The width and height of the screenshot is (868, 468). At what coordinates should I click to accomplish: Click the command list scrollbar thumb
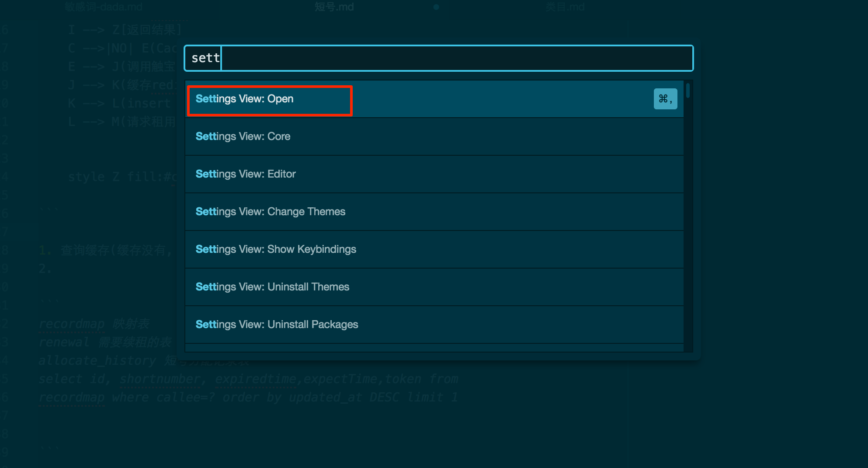click(688, 91)
